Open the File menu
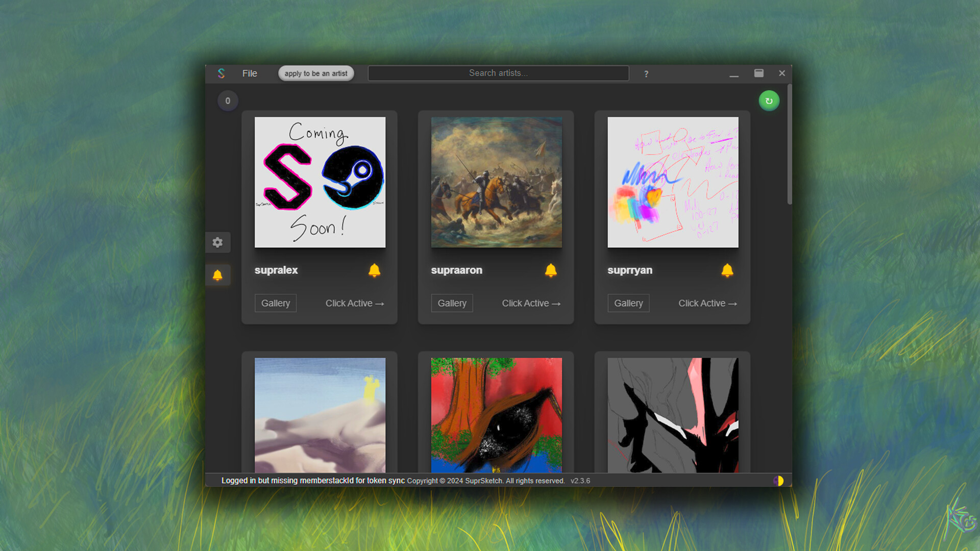This screenshot has height=551, width=980. tap(250, 73)
